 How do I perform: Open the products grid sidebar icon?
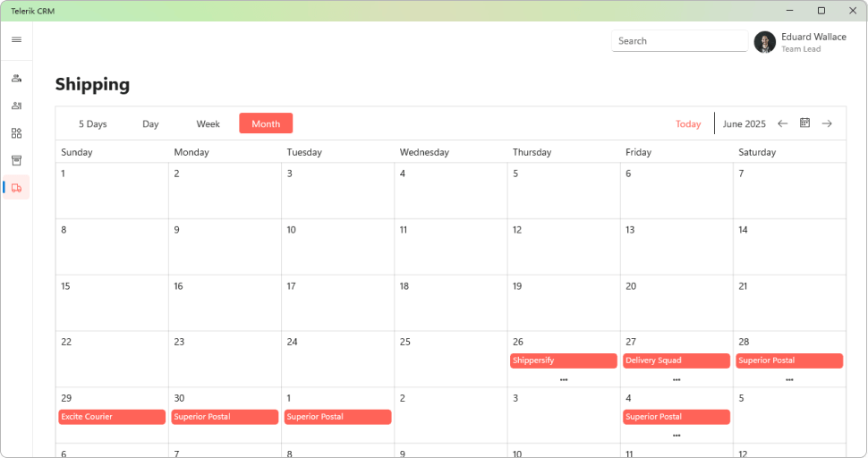coord(17,133)
